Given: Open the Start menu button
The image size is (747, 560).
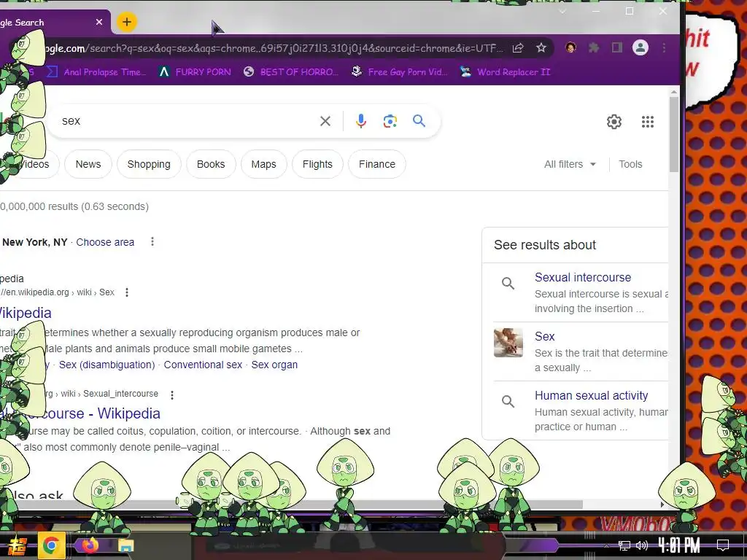Looking at the screenshot, I should click(17, 545).
